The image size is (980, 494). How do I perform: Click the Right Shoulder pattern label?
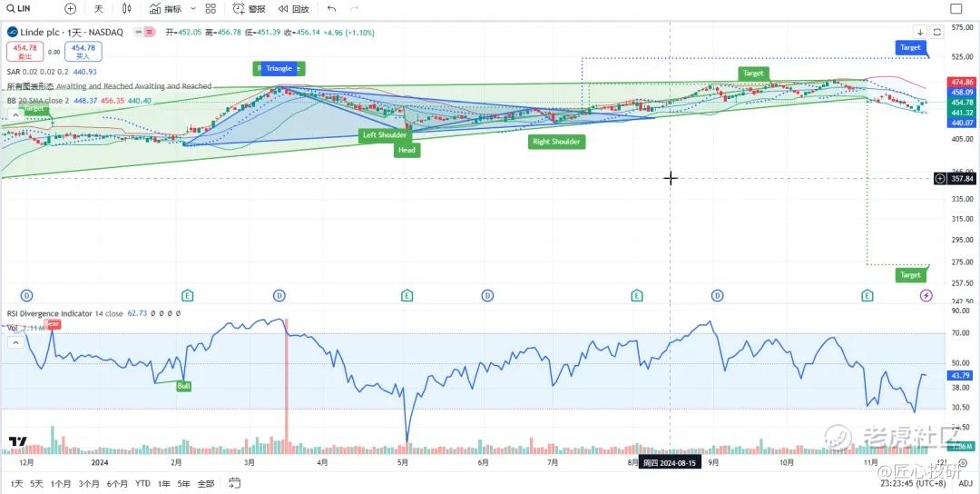point(556,142)
